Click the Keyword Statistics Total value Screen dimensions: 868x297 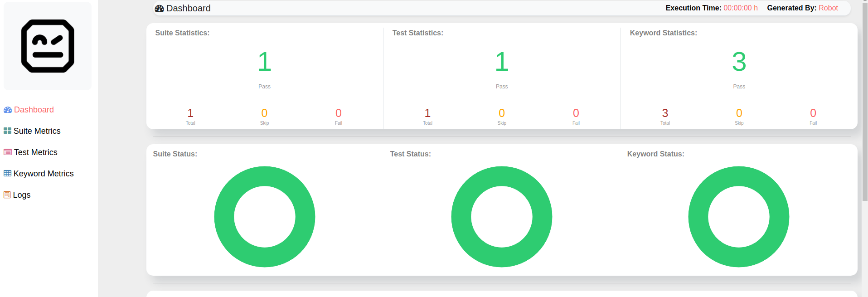665,113
